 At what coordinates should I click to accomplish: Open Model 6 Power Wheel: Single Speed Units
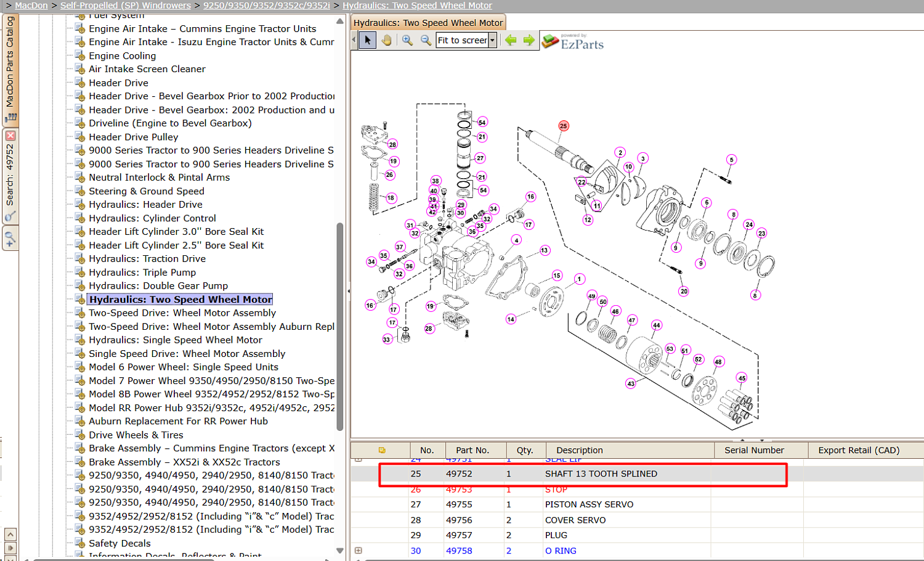184,367
